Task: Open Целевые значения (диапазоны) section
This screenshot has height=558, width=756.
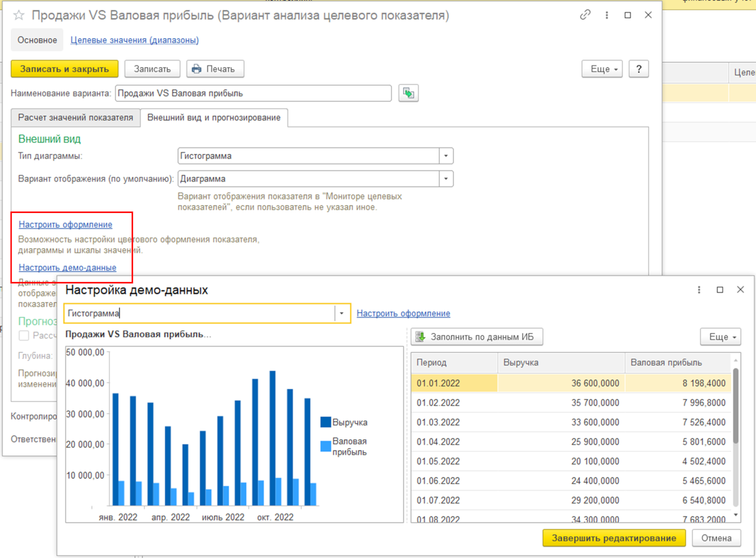Action: (x=135, y=40)
